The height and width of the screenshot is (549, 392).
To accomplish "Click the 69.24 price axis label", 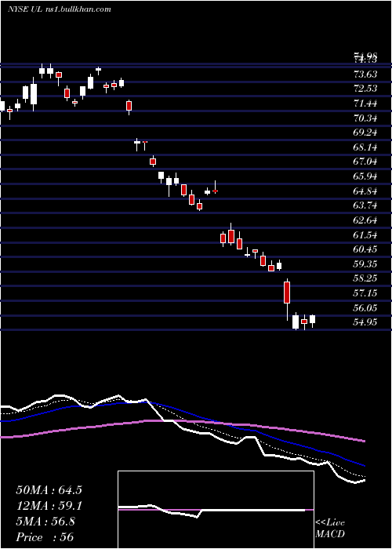I will click(x=365, y=133).
